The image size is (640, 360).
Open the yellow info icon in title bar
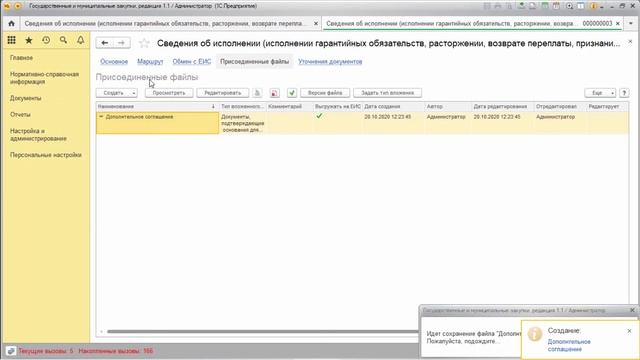(x=593, y=6)
